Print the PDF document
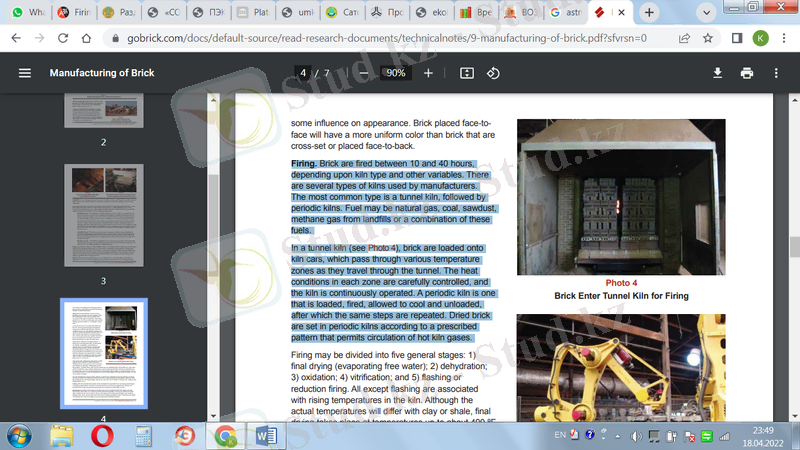800x450 pixels. [x=746, y=73]
